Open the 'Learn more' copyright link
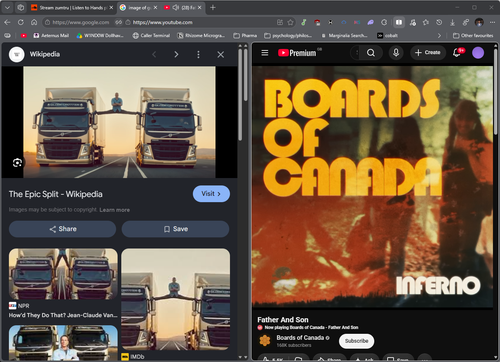The height and width of the screenshot is (362, 500). click(115, 210)
